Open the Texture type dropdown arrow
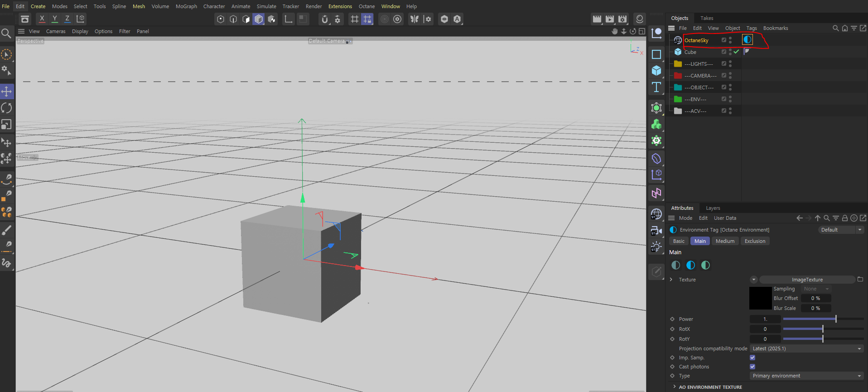The height and width of the screenshot is (392, 868). [x=754, y=280]
